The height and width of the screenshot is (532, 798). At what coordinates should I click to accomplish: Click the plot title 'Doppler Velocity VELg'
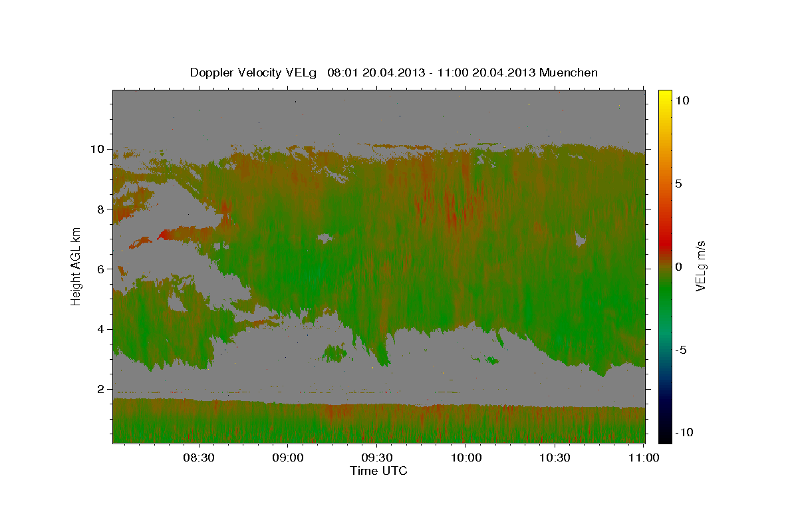tap(253, 72)
